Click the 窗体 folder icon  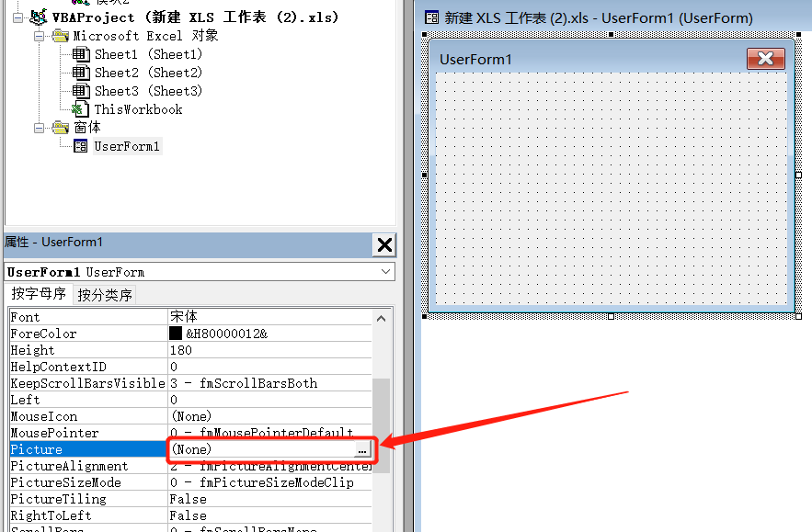[x=61, y=128]
